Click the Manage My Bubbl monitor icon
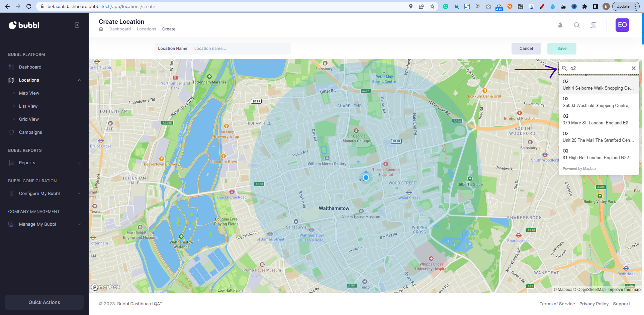This screenshot has width=644, height=315. point(11,224)
